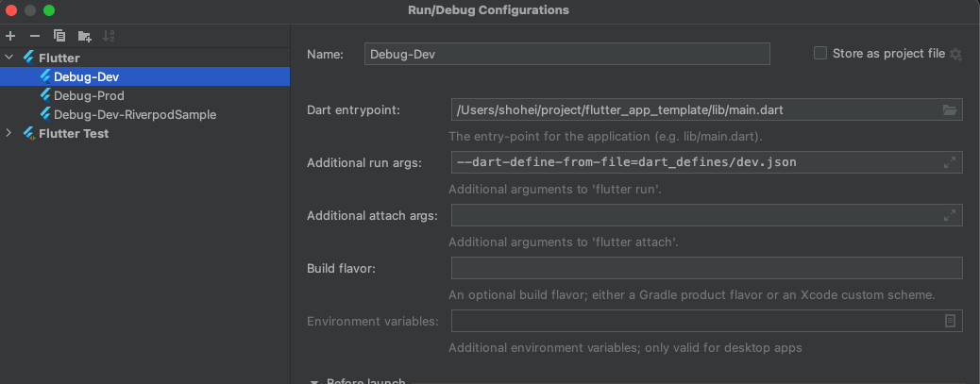Expand the Additional run args field
The image size is (980, 384).
click(x=950, y=162)
